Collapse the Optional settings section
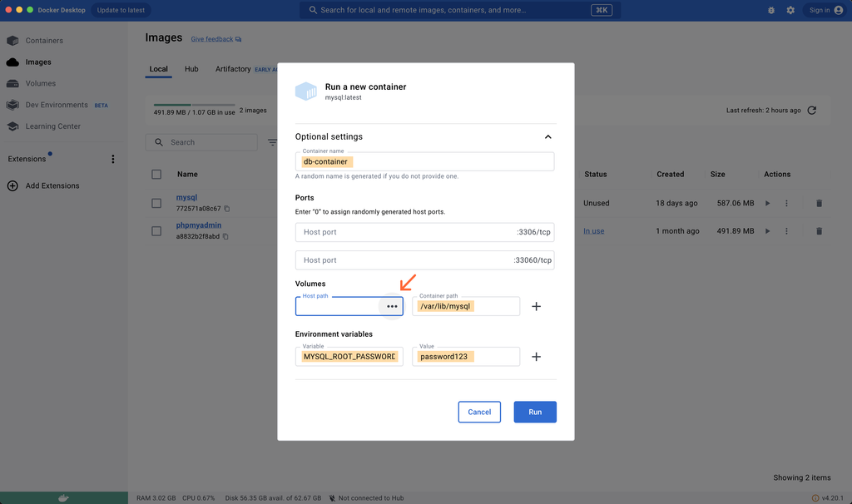This screenshot has width=852, height=504. tap(547, 136)
